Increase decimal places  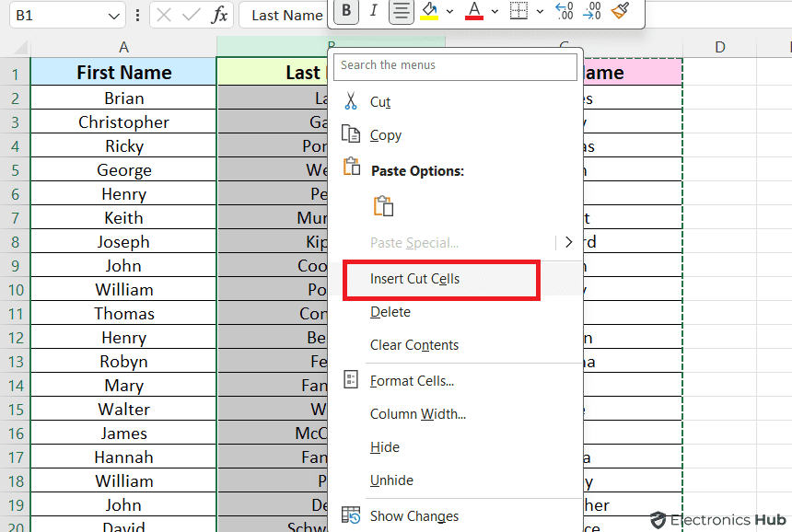click(x=564, y=11)
